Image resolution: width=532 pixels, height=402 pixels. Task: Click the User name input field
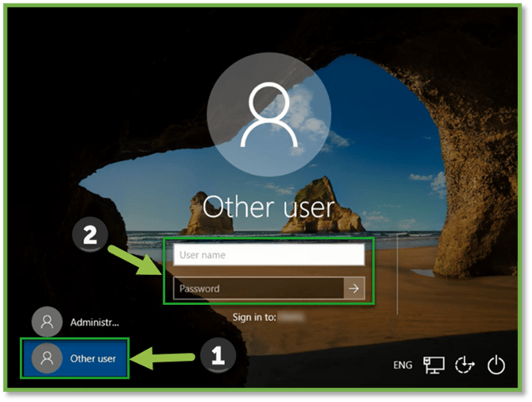click(x=268, y=255)
